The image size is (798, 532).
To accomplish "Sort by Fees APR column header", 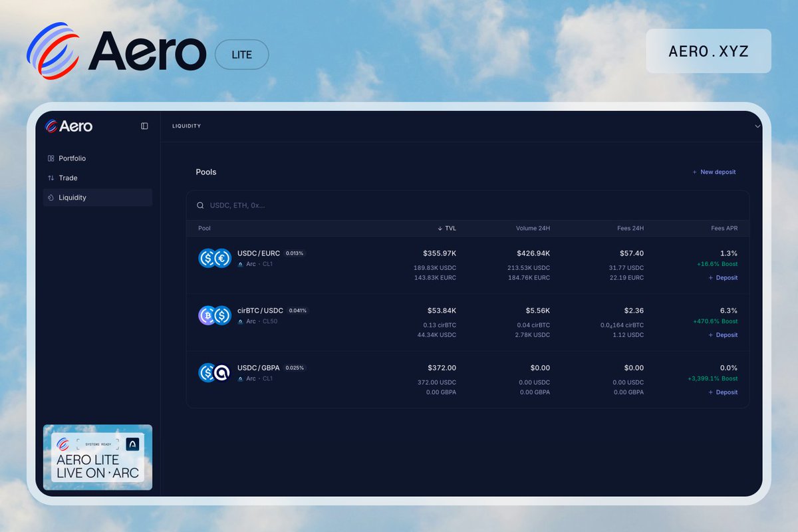I will pos(724,228).
